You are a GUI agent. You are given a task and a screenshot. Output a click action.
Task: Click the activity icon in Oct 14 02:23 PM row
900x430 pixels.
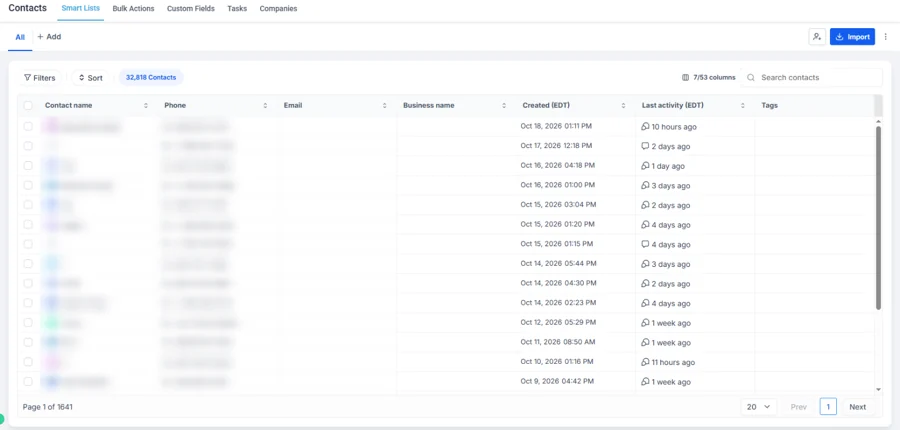click(645, 303)
